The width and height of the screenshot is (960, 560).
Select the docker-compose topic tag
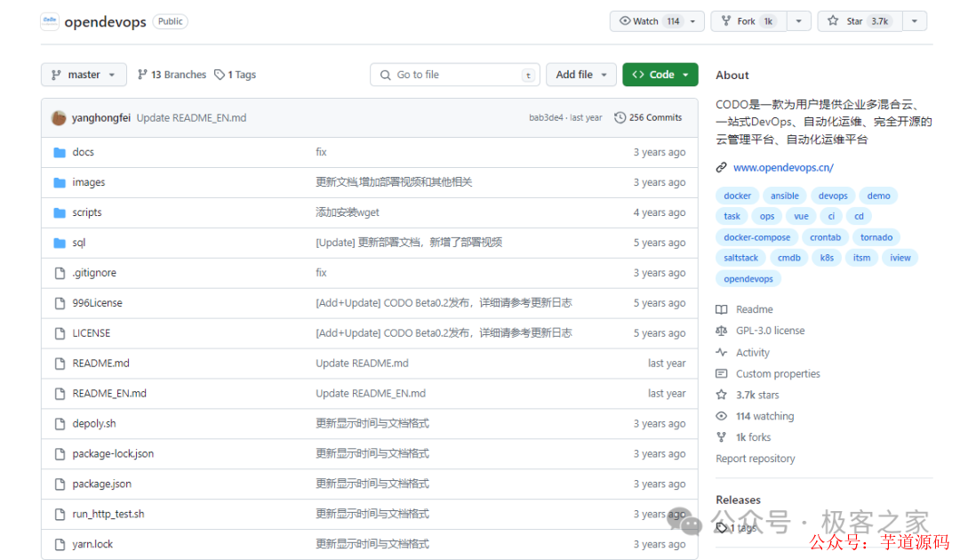(756, 237)
